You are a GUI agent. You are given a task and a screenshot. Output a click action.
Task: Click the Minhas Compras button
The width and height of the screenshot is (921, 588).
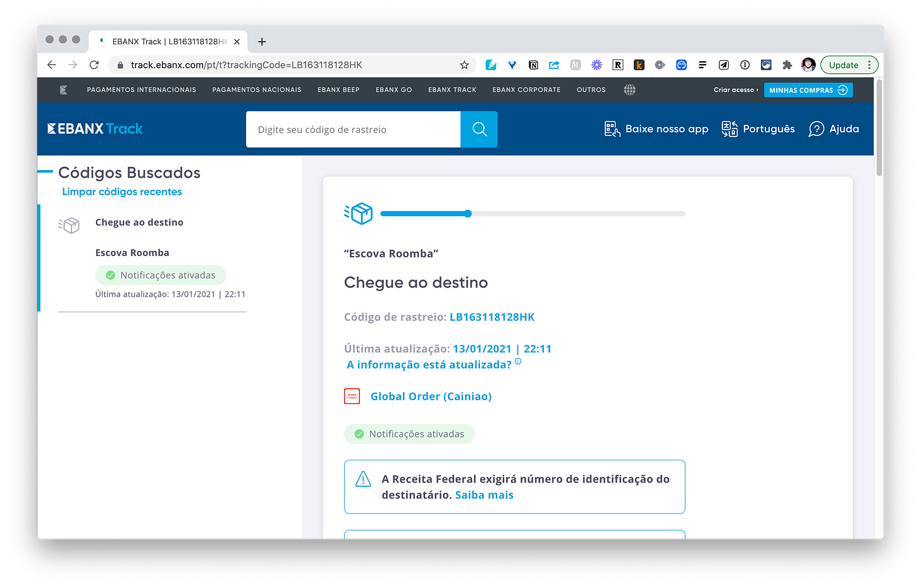coord(808,90)
